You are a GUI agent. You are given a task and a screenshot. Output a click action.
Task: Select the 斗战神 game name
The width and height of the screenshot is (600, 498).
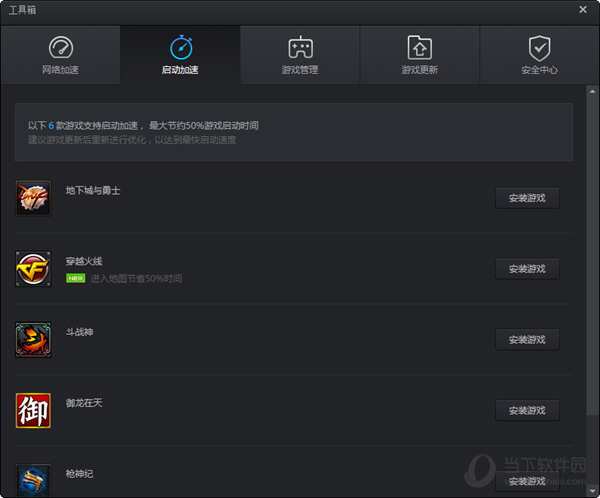(x=79, y=332)
